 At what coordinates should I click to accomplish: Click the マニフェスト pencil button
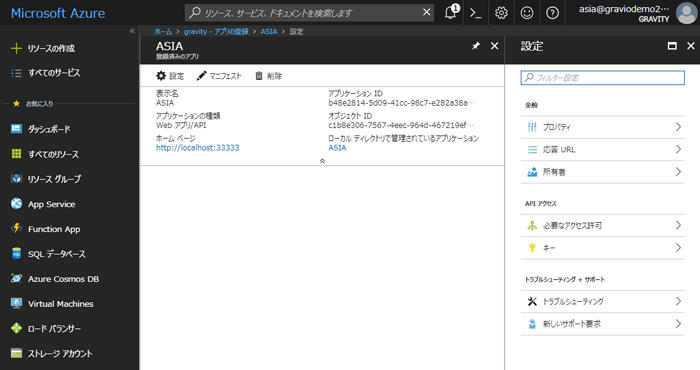pos(219,76)
